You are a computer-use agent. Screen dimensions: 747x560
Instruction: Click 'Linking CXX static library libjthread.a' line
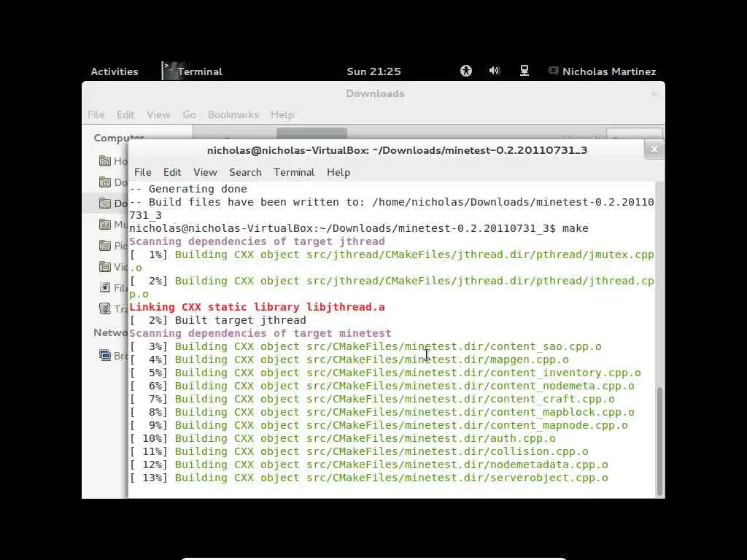[x=257, y=307]
